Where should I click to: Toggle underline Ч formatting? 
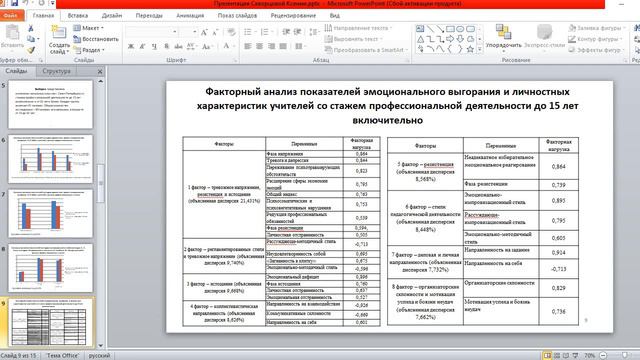[x=154, y=47]
